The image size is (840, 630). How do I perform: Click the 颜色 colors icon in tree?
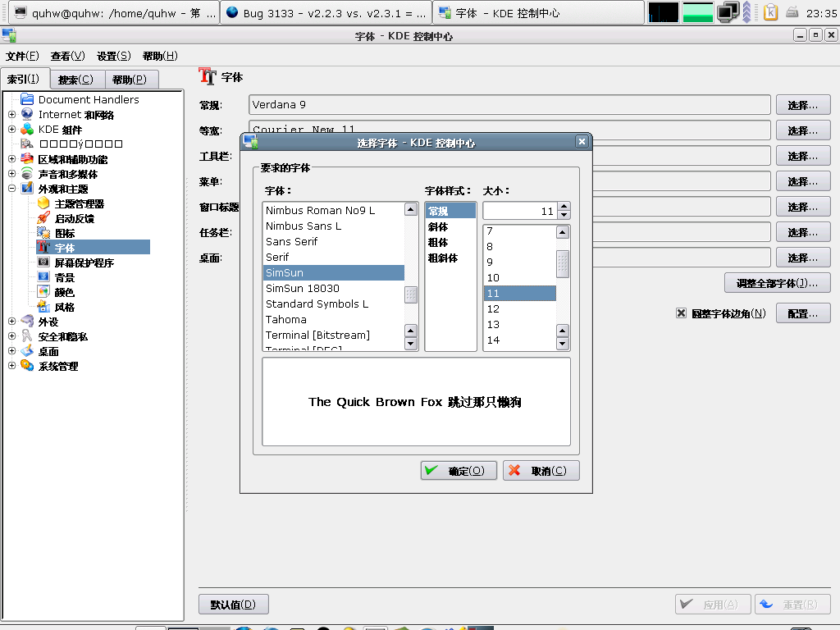coord(43,292)
